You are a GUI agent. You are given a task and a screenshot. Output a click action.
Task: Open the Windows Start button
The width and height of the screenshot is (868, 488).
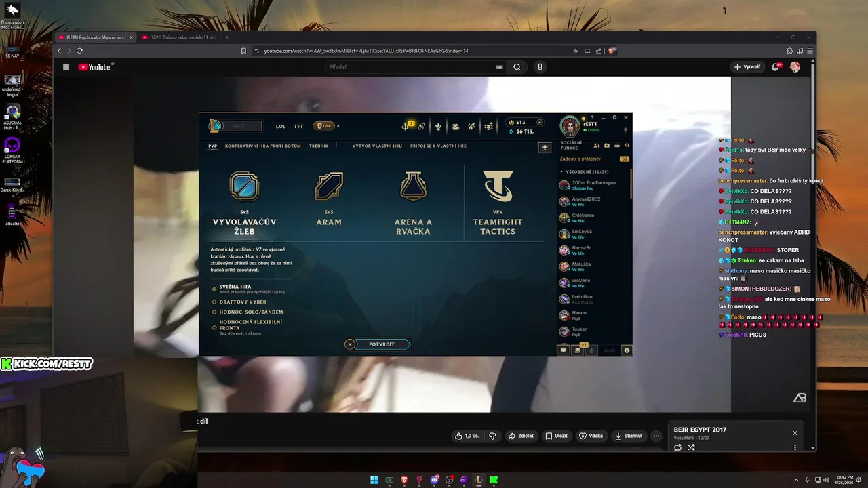374,480
